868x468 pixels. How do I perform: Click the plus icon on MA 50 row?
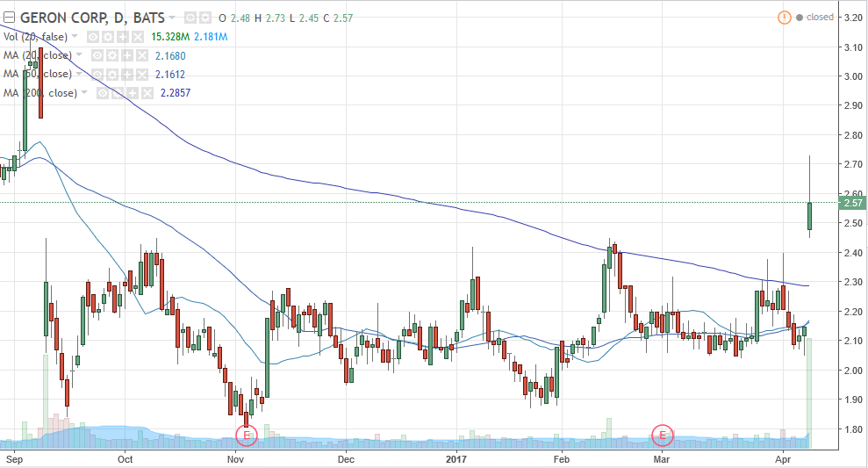coord(126,75)
